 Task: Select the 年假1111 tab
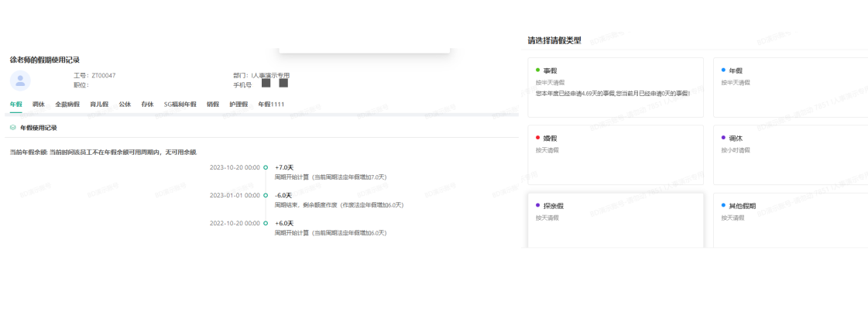click(271, 104)
